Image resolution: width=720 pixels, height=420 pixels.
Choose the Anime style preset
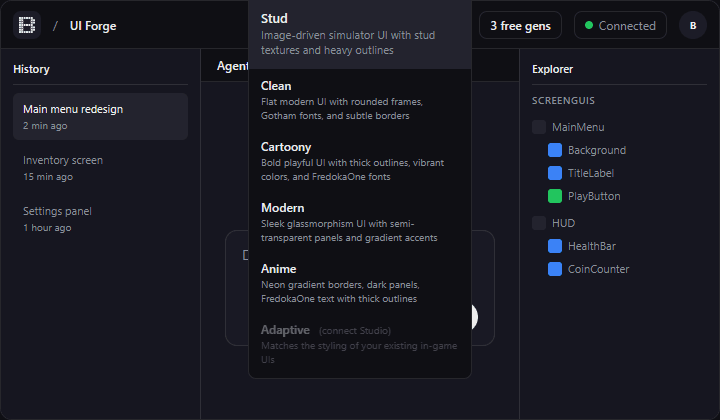point(360,283)
